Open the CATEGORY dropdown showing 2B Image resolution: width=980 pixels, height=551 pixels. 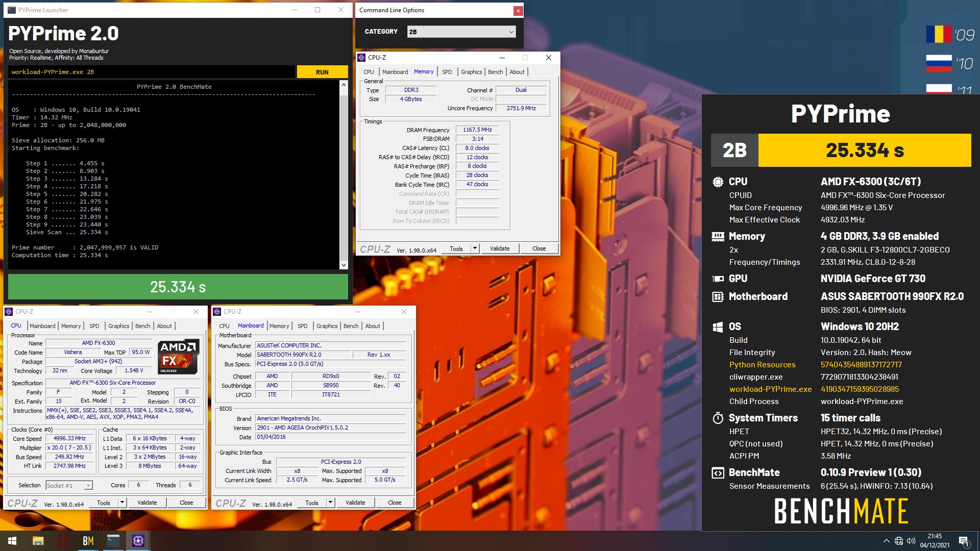[x=461, y=32]
